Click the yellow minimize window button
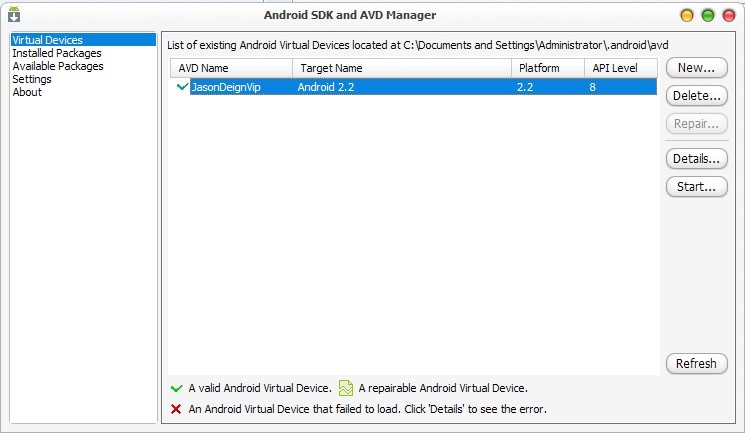Viewport: 745px width, 433px height. [687, 16]
